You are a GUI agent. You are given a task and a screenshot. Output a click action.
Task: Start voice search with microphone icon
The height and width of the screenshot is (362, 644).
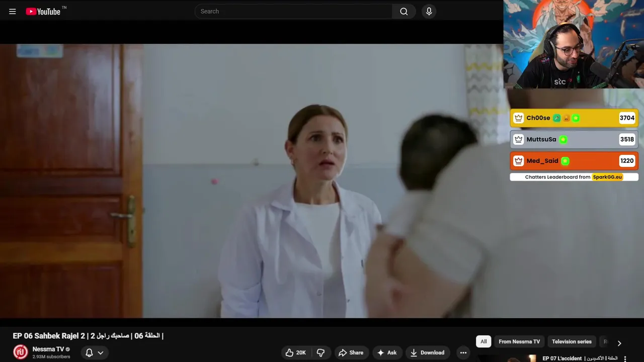(429, 11)
